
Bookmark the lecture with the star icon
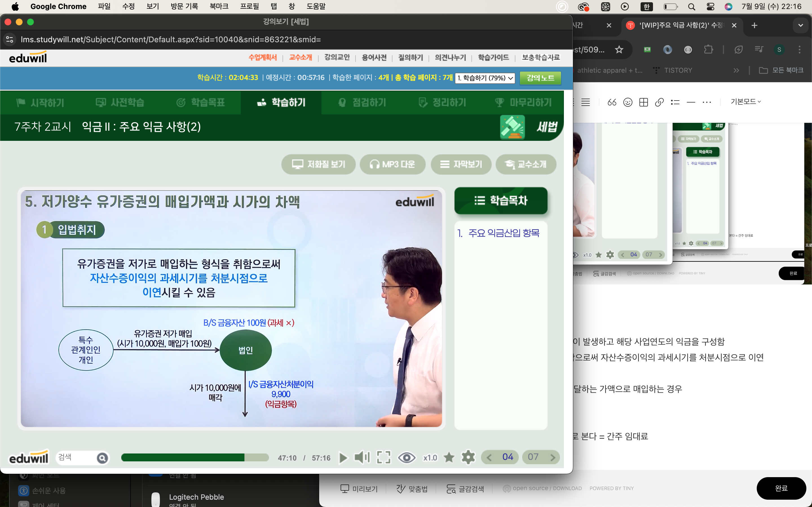point(449,457)
